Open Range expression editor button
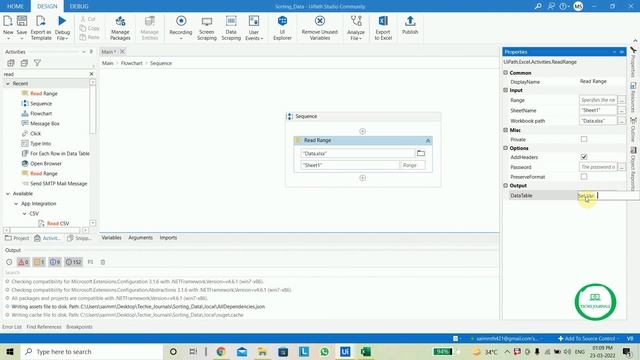640x360 pixels. (621, 100)
